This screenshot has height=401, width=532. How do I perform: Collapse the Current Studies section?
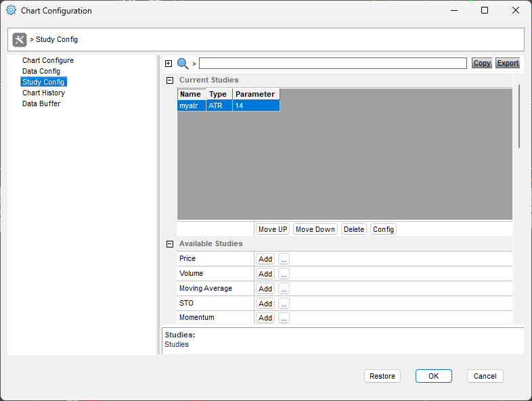[x=170, y=80]
